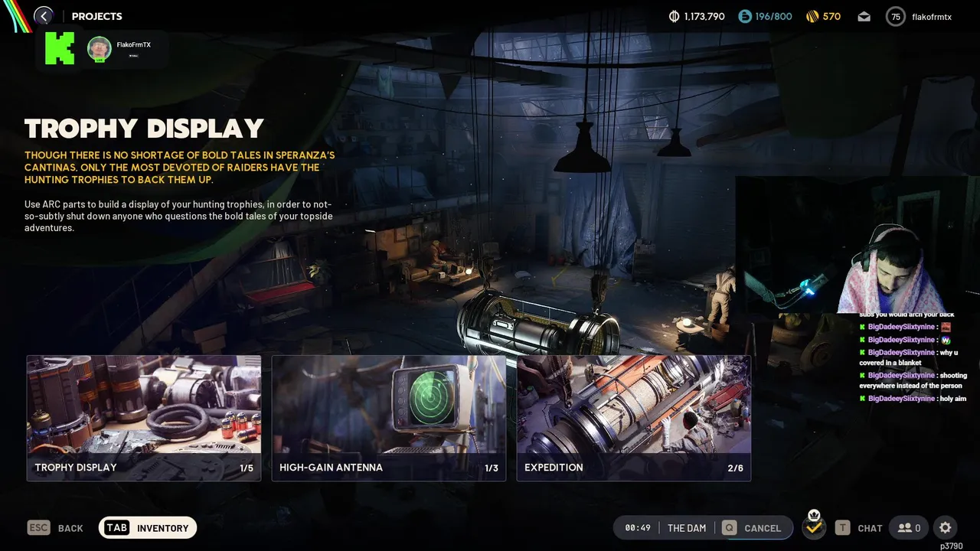Click the party members icon showing 0

(909, 528)
